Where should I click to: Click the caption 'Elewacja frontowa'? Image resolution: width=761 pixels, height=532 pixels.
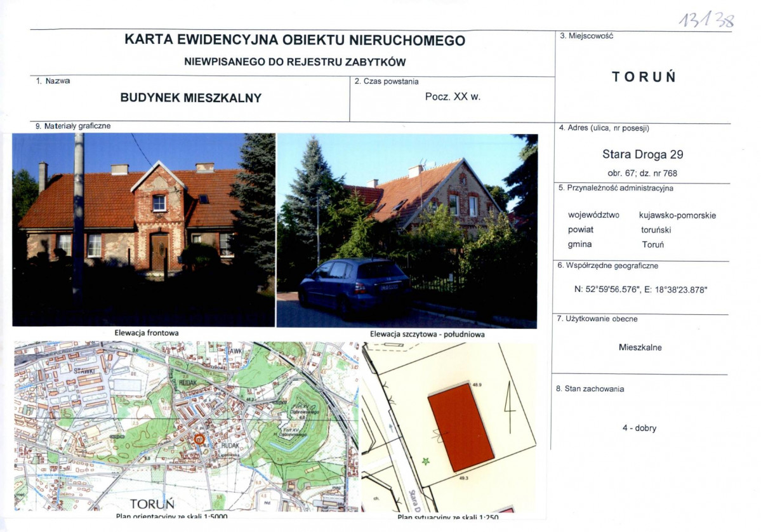[x=147, y=333]
